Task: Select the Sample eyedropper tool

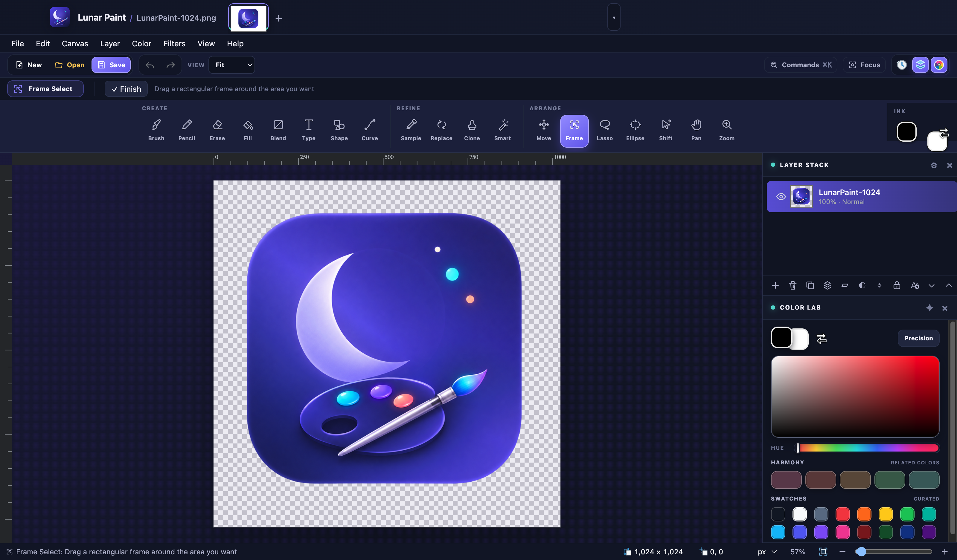Action: 411,131
